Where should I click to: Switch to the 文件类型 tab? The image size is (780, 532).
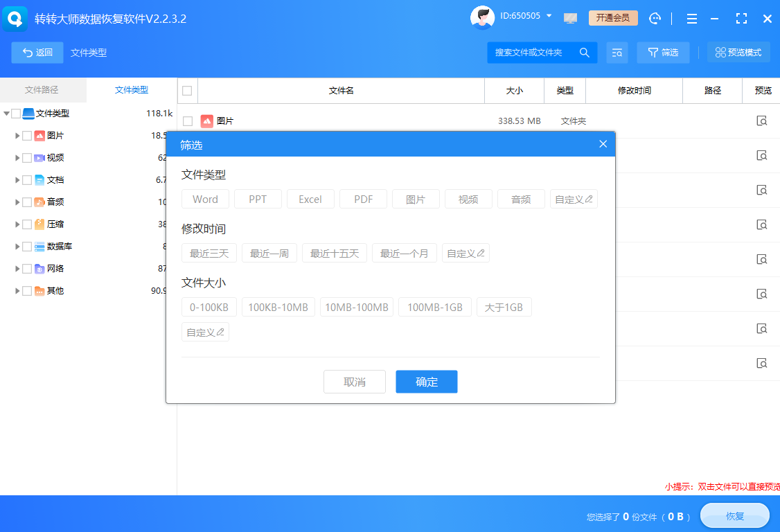click(132, 90)
